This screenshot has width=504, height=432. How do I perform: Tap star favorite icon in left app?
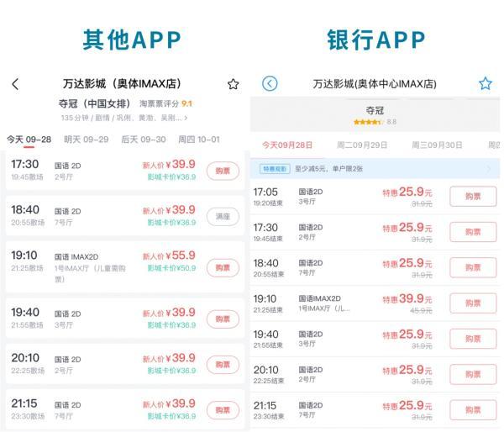tap(233, 84)
